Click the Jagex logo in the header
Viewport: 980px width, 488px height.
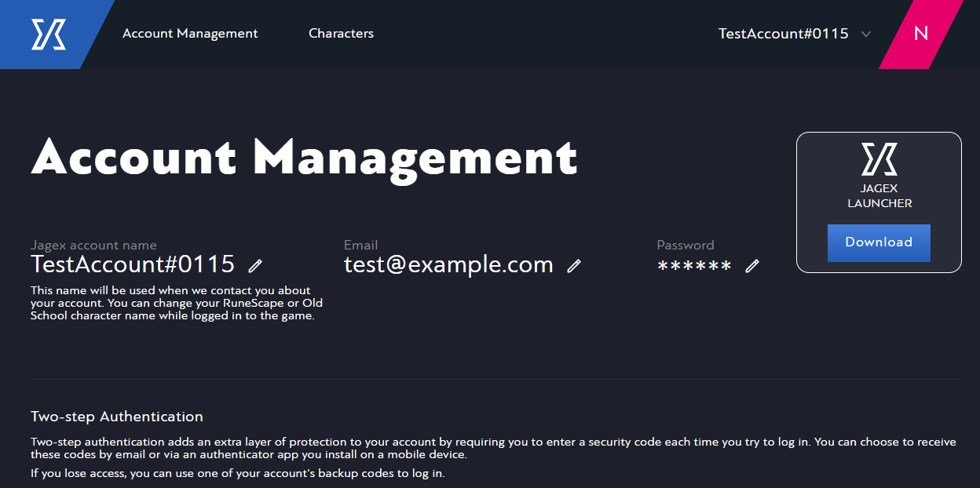pos(48,35)
